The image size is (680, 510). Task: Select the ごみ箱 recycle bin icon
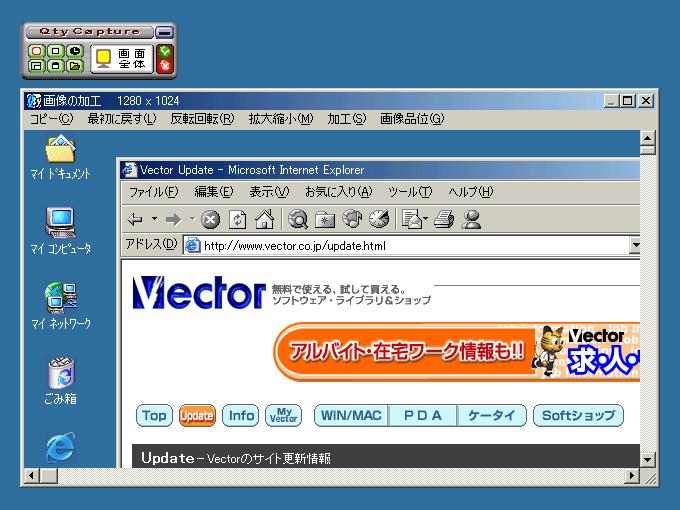pos(61,381)
